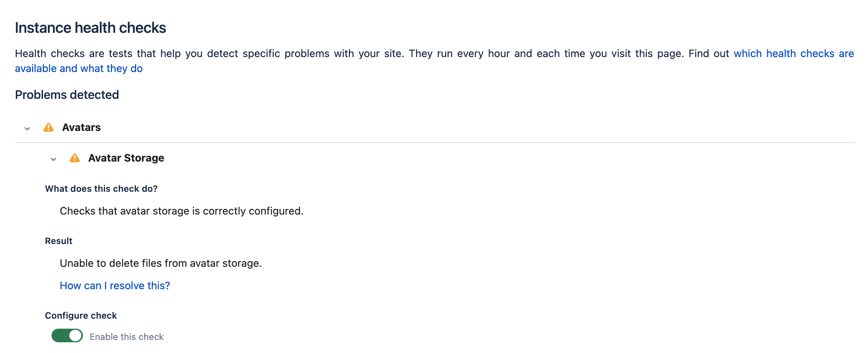Select the Avatar Storage check title
The image size is (868, 353).
(126, 158)
